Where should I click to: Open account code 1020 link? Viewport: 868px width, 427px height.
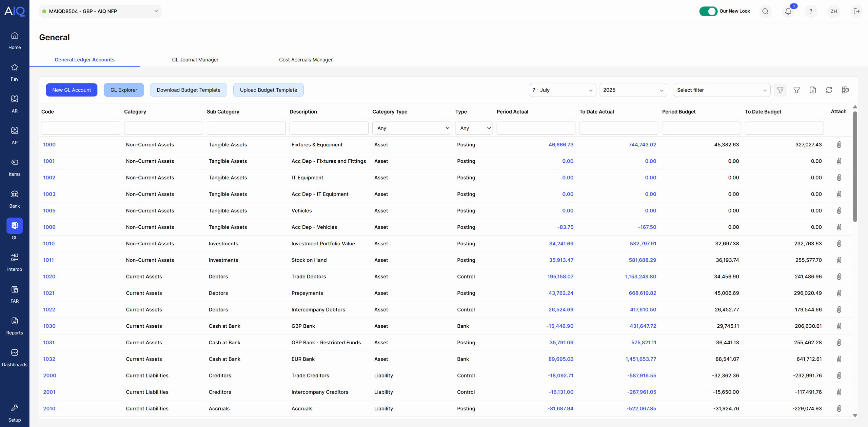[49, 277]
